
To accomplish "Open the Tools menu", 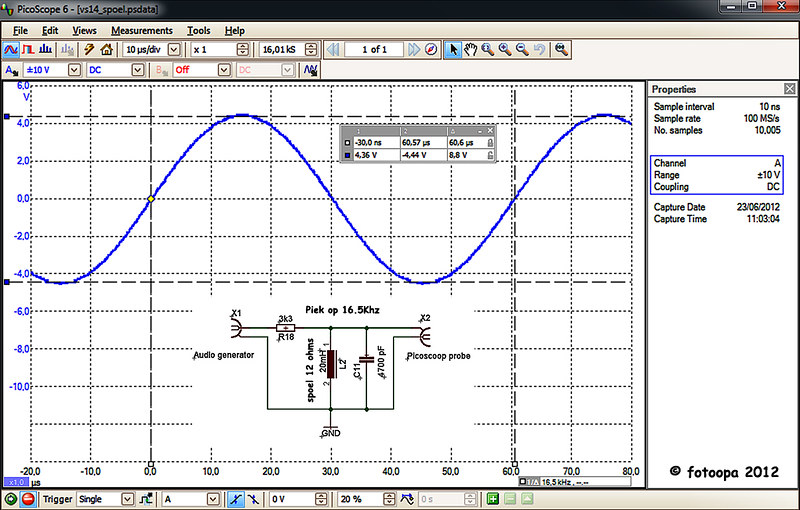I will (198, 31).
